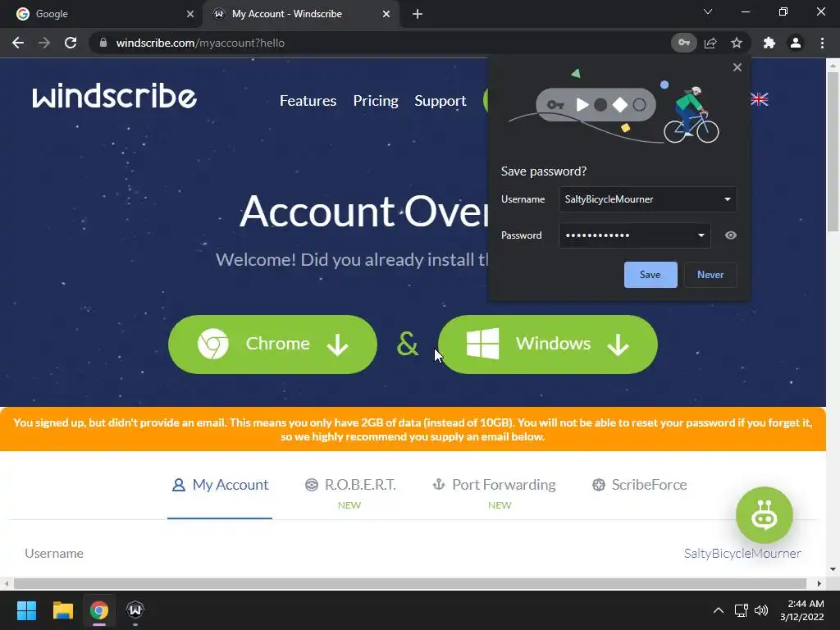Viewport: 840px width, 630px height.
Task: Click Never in the password popup
Action: [710, 274]
